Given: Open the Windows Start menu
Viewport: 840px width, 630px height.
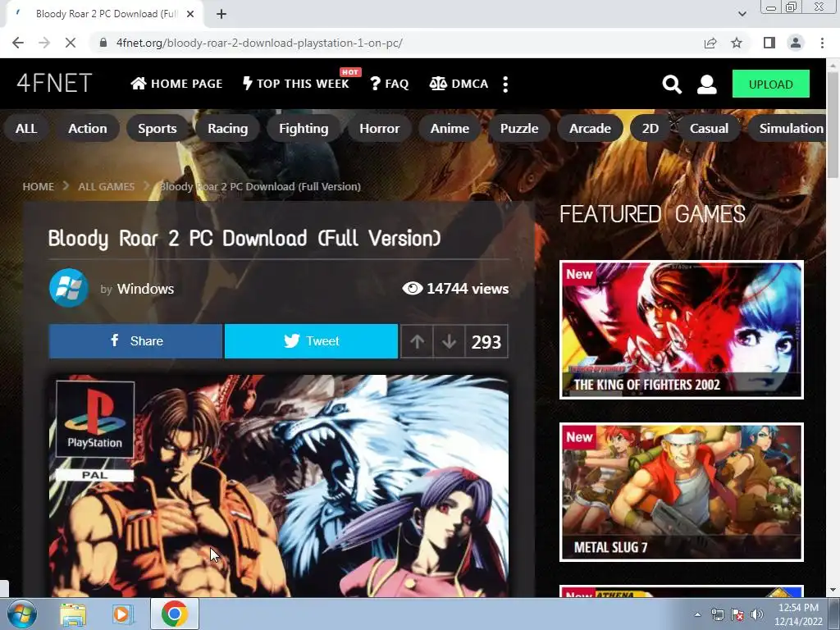Looking at the screenshot, I should click(22, 614).
